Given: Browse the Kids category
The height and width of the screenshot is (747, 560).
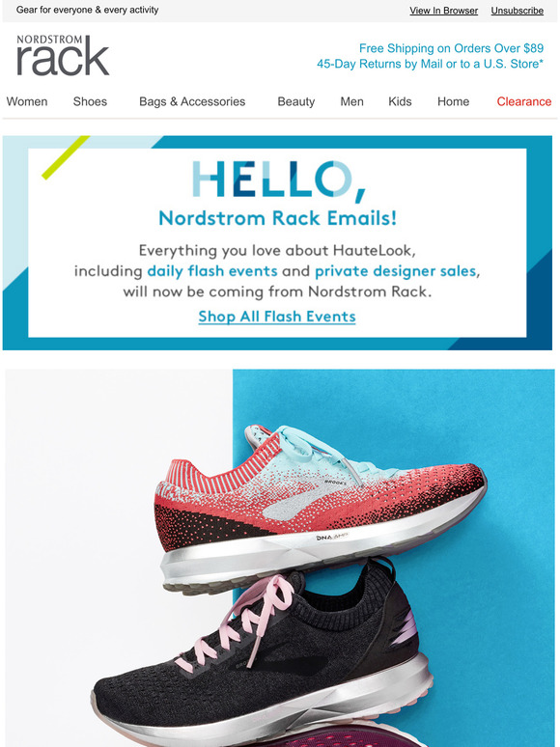Looking at the screenshot, I should point(400,101).
